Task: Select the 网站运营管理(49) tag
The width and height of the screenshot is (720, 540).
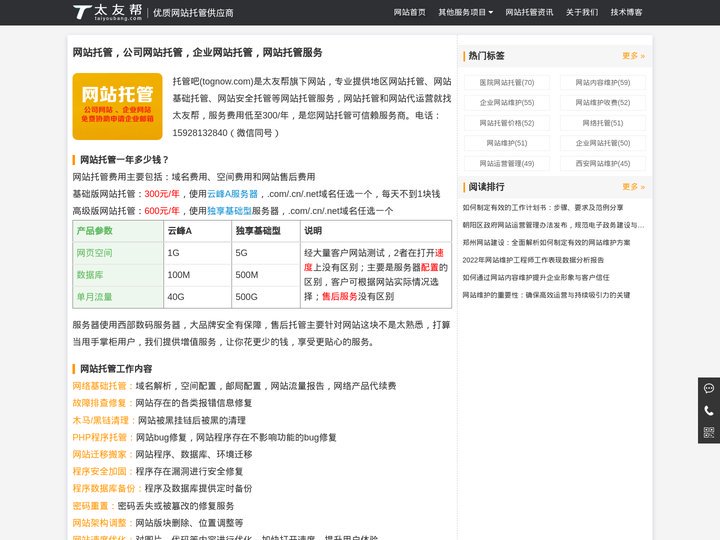Action: pos(507,163)
